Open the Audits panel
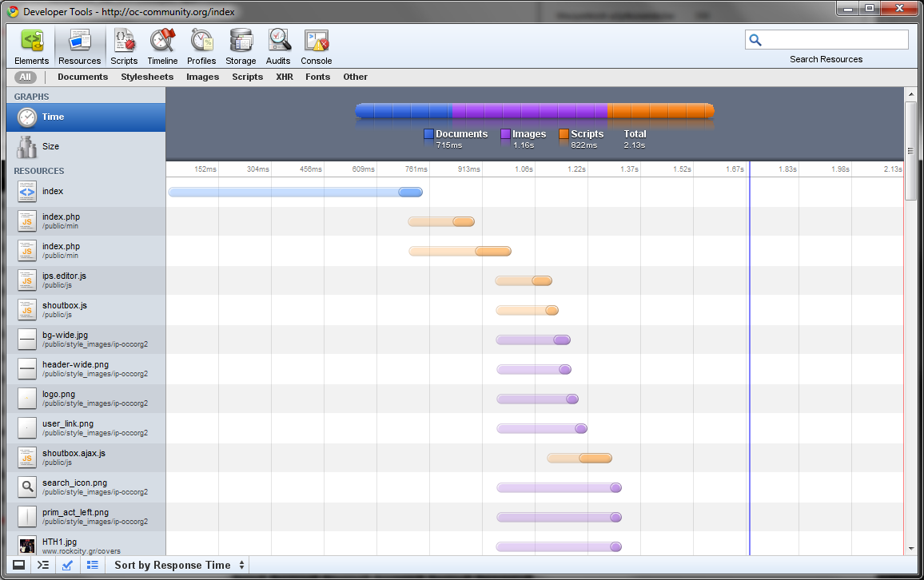Viewport: 924px width, 580px height. pyautogui.click(x=278, y=47)
